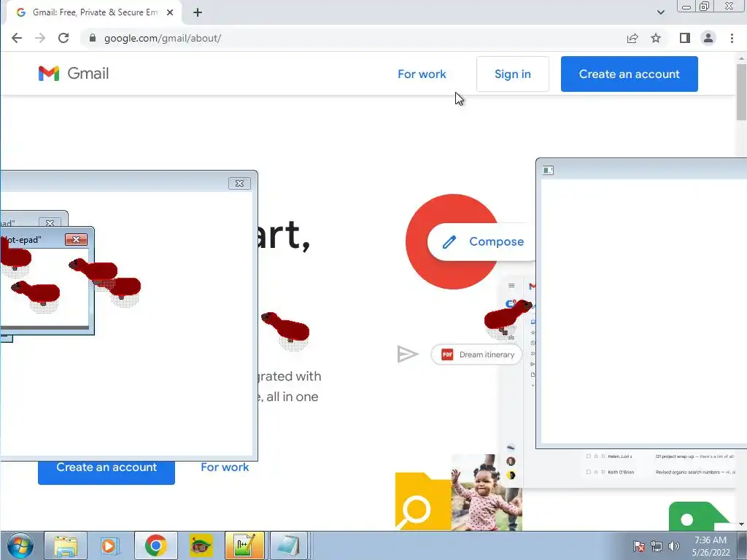Close the window behind "ot-epad"
Screen dimensions: 747x560
tap(50, 222)
